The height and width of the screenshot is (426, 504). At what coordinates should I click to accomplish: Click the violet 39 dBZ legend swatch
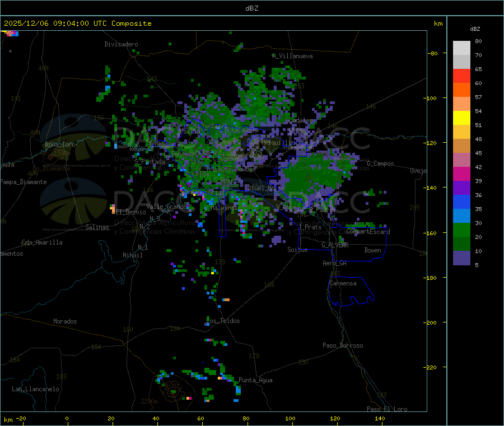pyautogui.click(x=461, y=188)
